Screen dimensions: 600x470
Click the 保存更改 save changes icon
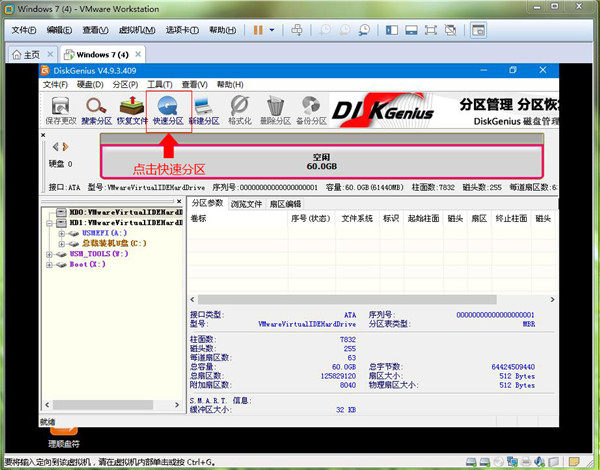60,111
